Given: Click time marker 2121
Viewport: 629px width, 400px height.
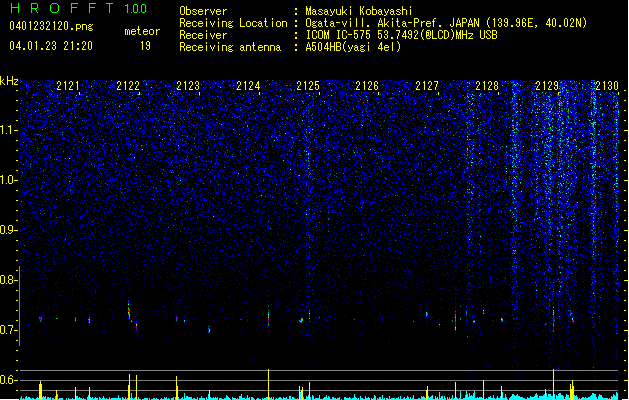Looking at the screenshot, I should click(68, 86).
